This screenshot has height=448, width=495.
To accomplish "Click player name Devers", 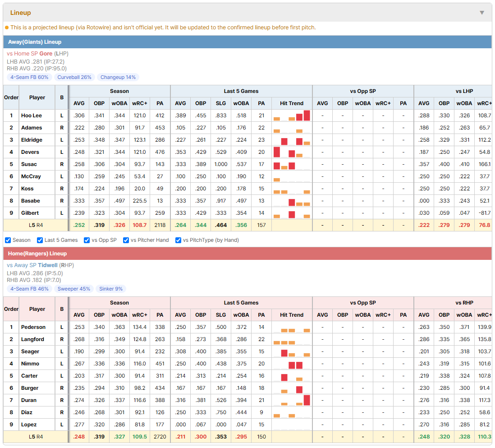I will pos(30,152).
